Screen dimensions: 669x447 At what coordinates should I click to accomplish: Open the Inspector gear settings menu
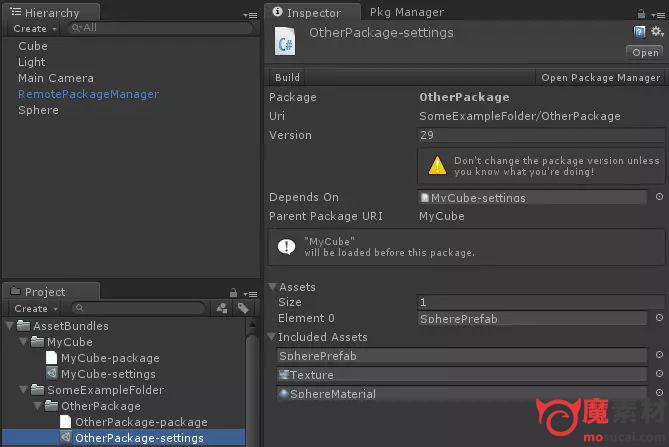[x=656, y=31]
